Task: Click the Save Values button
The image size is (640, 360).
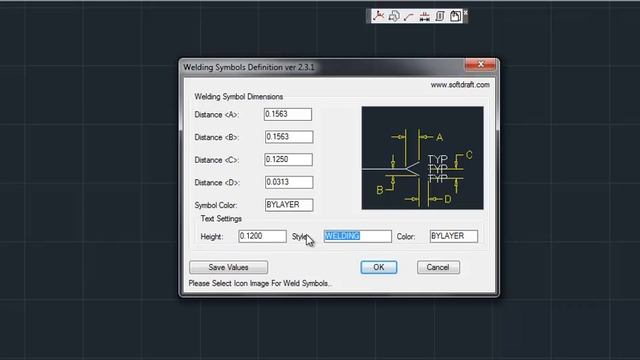Action: coord(229,267)
